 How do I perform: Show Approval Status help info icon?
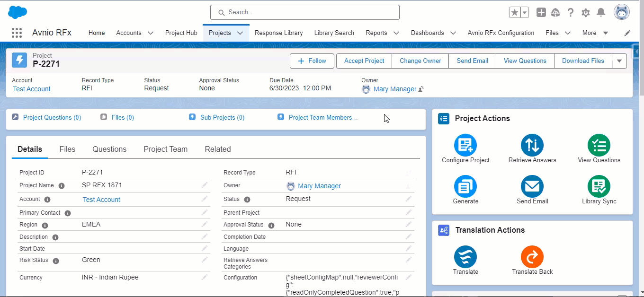[271, 225]
